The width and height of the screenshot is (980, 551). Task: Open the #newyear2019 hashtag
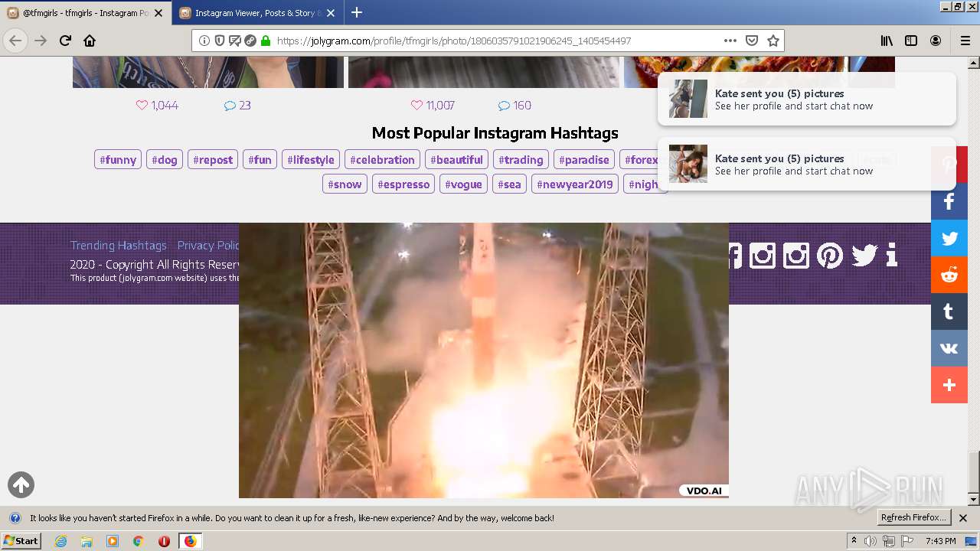click(x=575, y=184)
